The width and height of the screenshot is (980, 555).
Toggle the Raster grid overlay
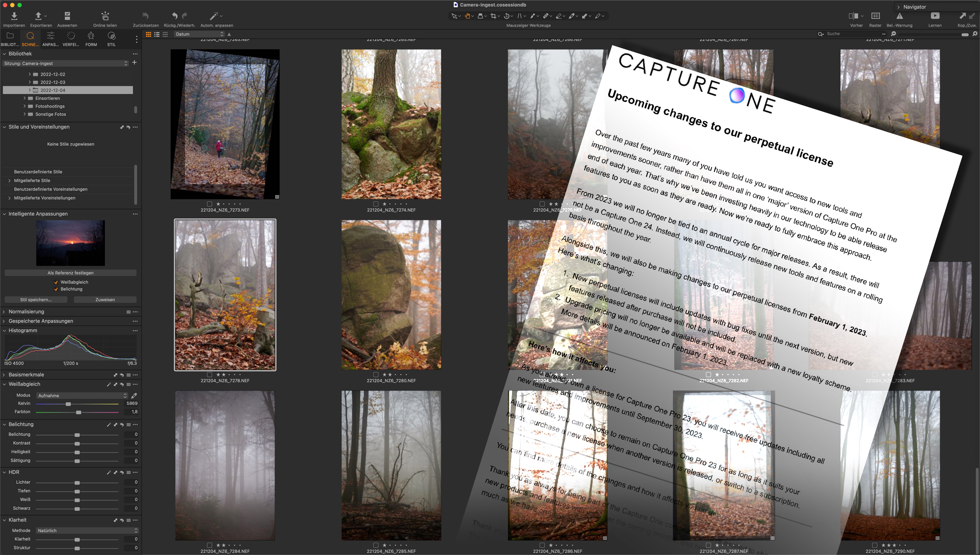[875, 16]
